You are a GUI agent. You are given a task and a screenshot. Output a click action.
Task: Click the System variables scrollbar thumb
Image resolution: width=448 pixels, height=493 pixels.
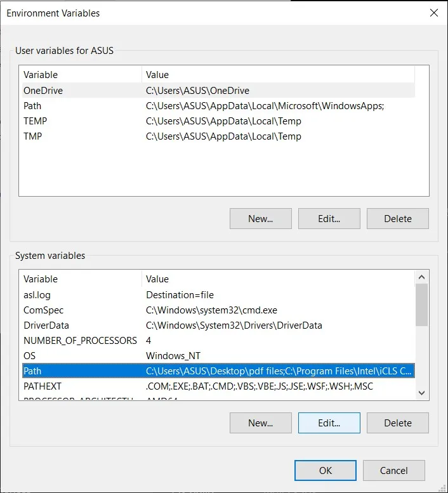coord(422,305)
